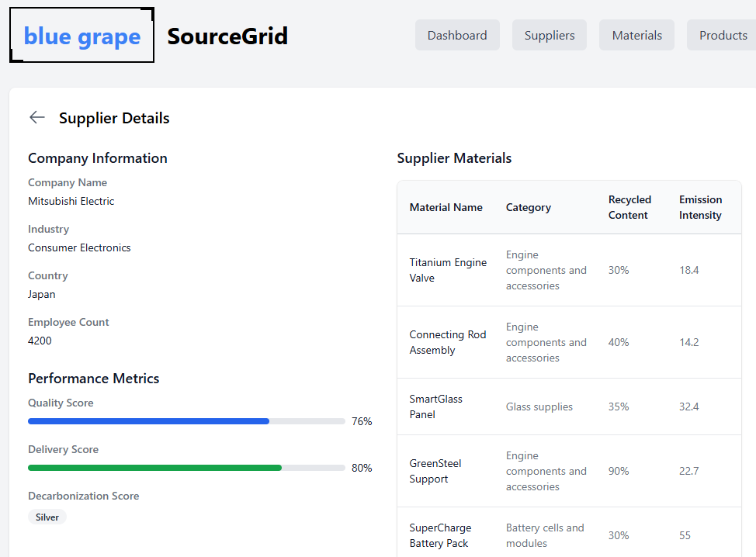The height and width of the screenshot is (557, 756).
Task: Click the Company Information heading
Action: pyautogui.click(x=97, y=158)
